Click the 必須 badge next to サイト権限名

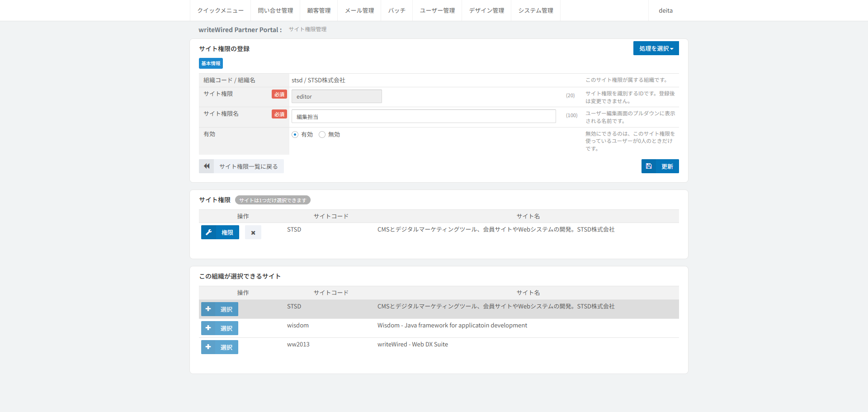tap(279, 114)
